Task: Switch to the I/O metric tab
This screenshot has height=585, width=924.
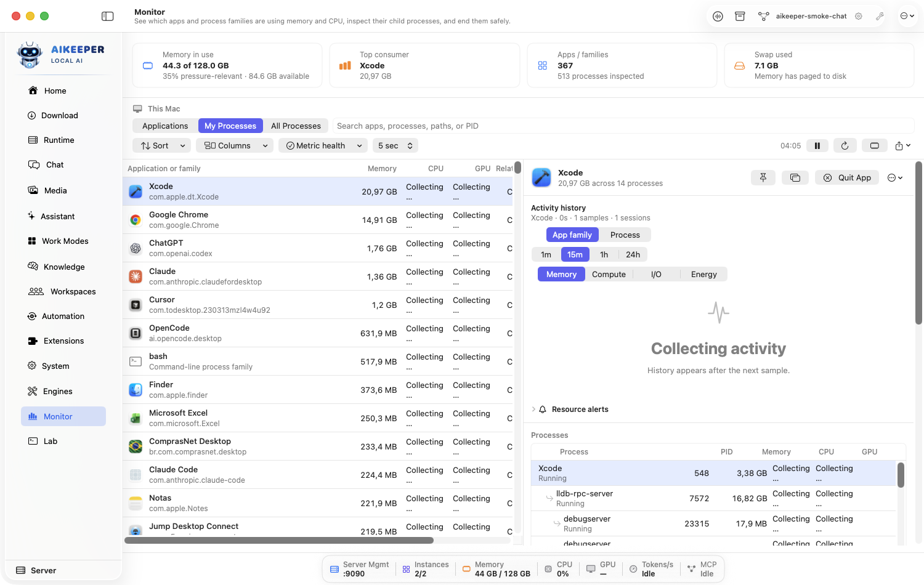Action: point(656,274)
